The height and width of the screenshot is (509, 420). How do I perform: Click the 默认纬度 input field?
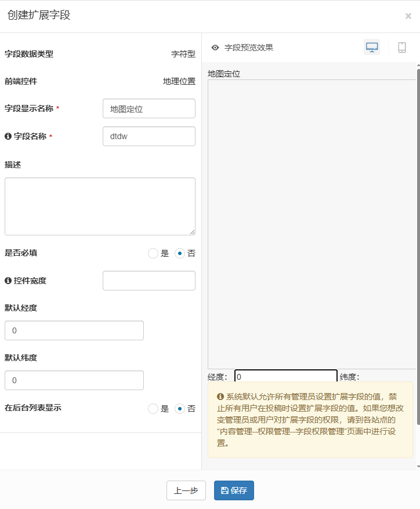click(74, 380)
